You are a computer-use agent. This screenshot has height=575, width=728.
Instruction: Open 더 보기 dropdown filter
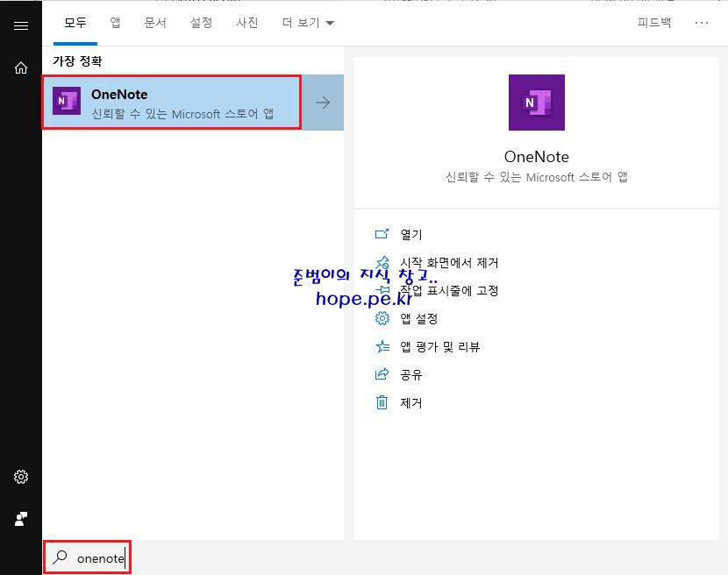coord(308,23)
